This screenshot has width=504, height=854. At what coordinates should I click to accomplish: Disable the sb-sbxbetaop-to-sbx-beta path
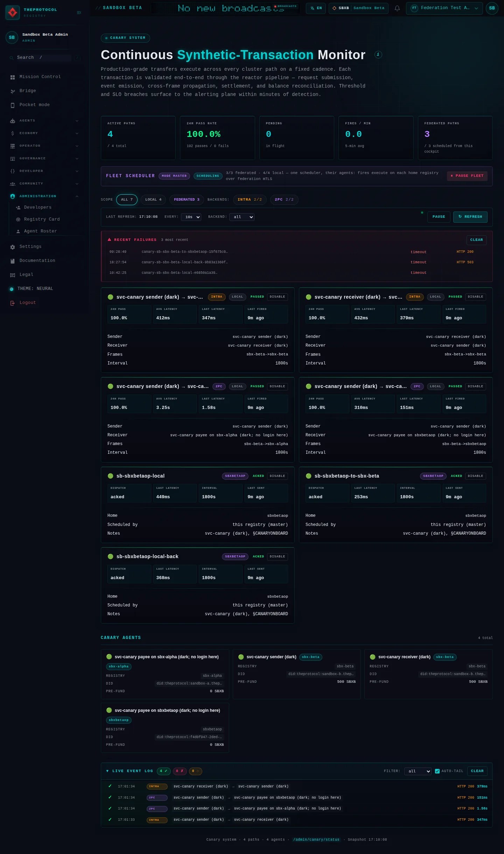[475, 476]
